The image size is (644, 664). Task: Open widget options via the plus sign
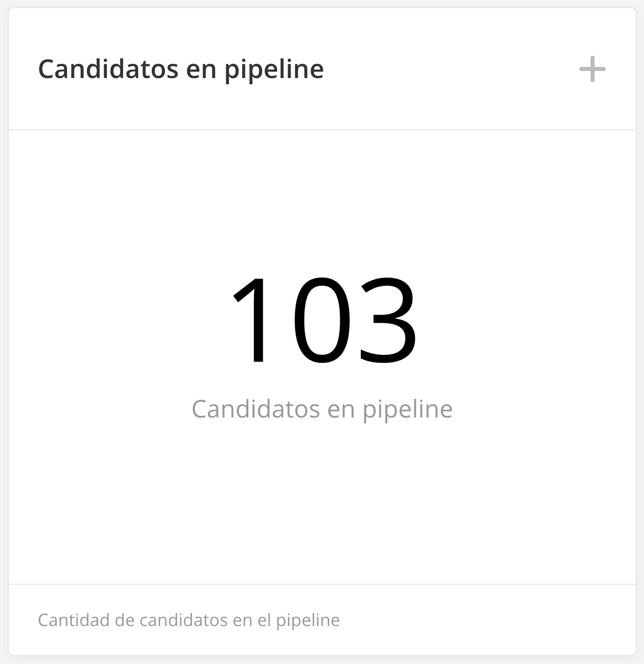pos(592,69)
